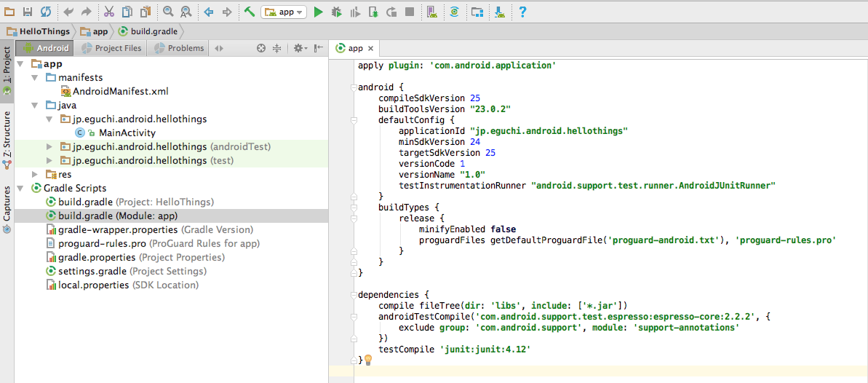Click the Redo arrow icon
Viewport: 868px width, 383px height.
(x=86, y=12)
